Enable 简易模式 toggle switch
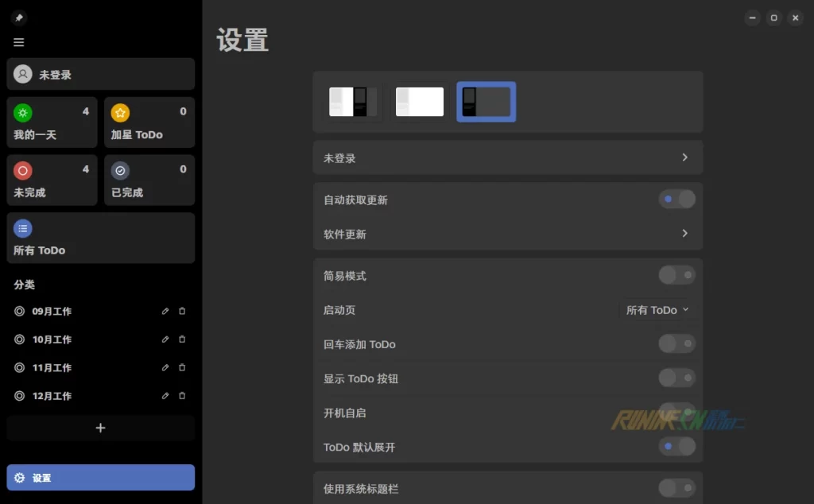 [676, 276]
